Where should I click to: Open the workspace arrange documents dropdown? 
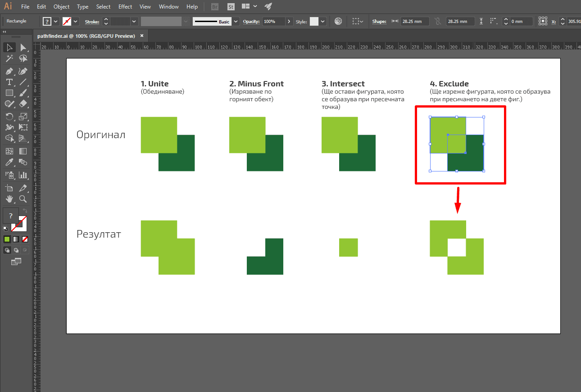(249, 6)
